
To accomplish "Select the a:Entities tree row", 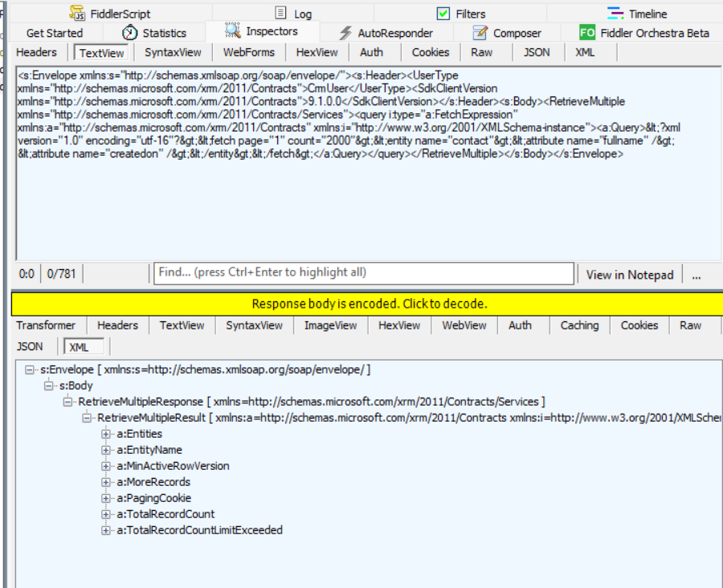I will [139, 434].
